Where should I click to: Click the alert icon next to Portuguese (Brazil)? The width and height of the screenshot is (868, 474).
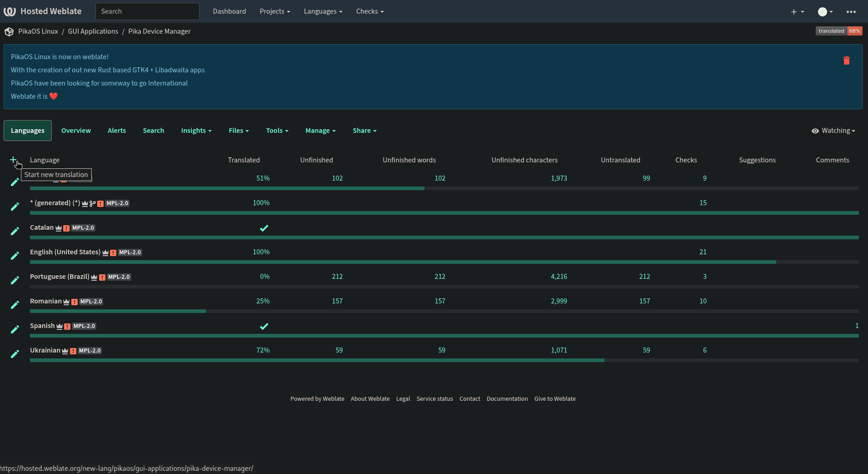[102, 277]
